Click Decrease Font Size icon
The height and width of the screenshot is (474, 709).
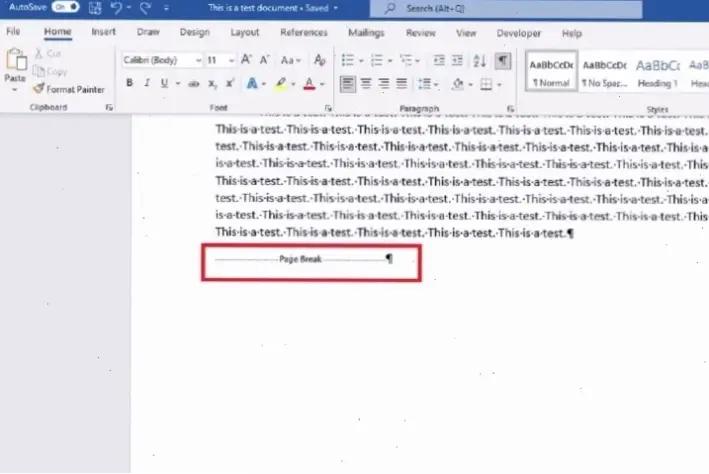click(265, 60)
